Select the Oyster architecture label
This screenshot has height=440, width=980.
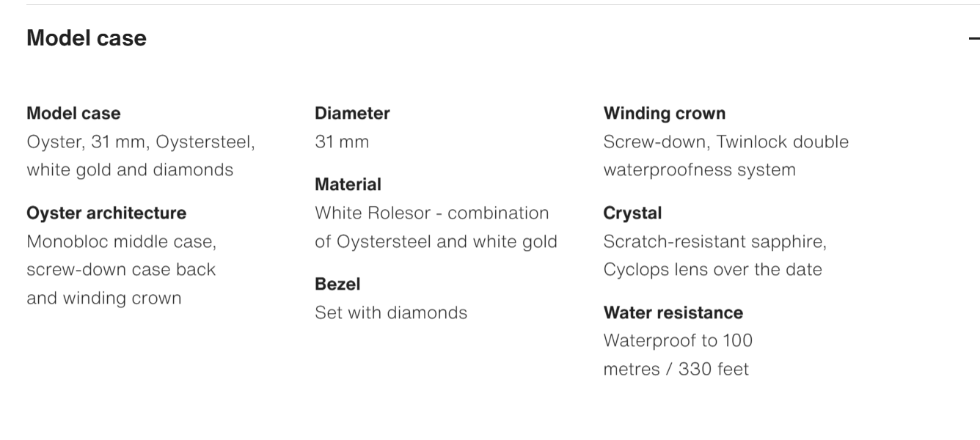(x=106, y=213)
